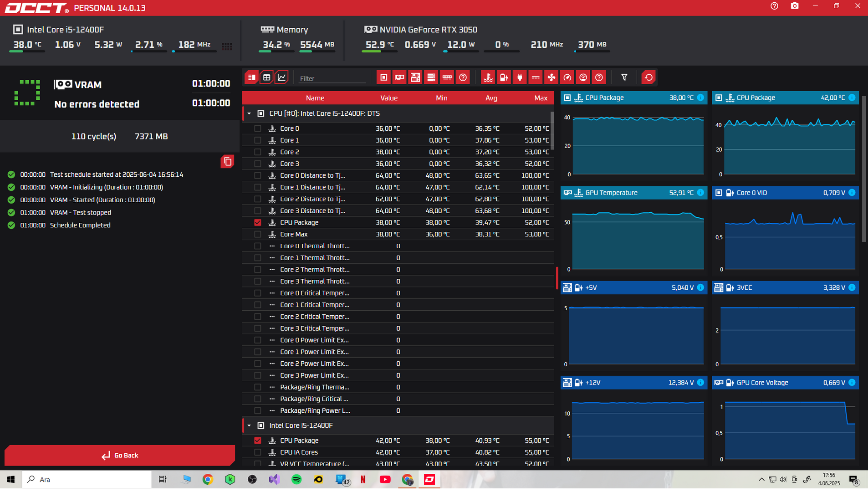Open YouTube from the taskbar
The width and height of the screenshot is (868, 492).
tap(385, 479)
